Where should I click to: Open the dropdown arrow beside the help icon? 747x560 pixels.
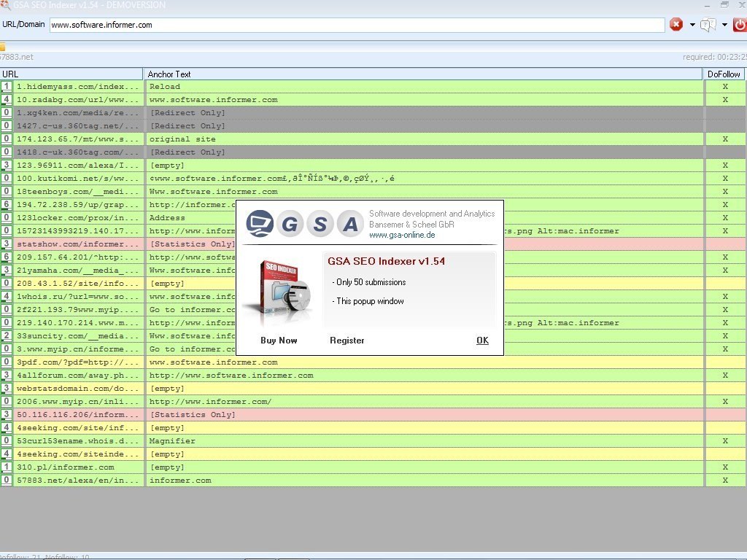[724, 25]
